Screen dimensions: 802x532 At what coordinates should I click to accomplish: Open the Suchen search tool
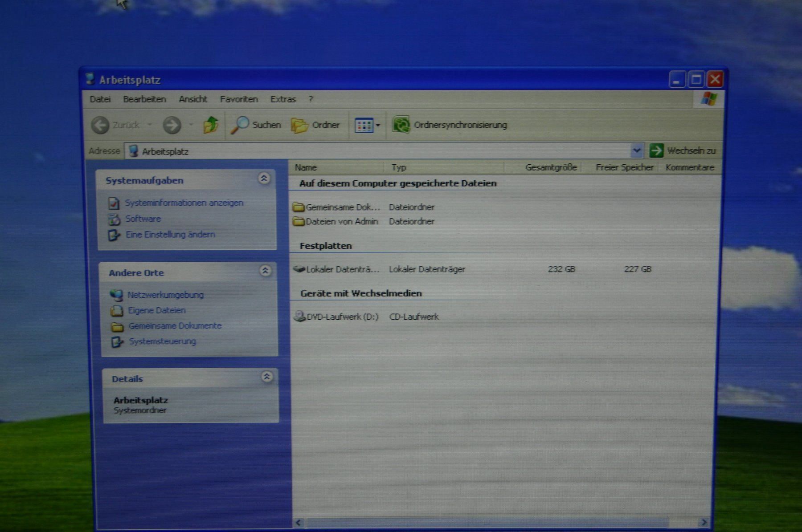[x=256, y=125]
